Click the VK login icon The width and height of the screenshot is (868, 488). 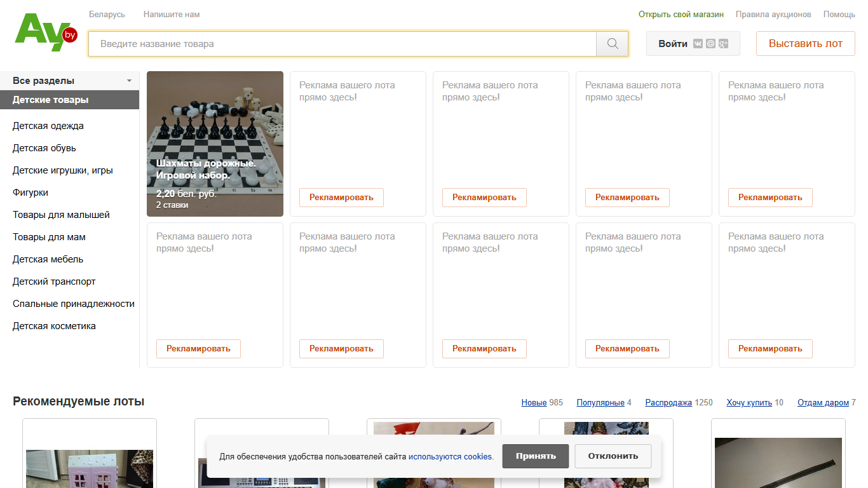pos(698,44)
